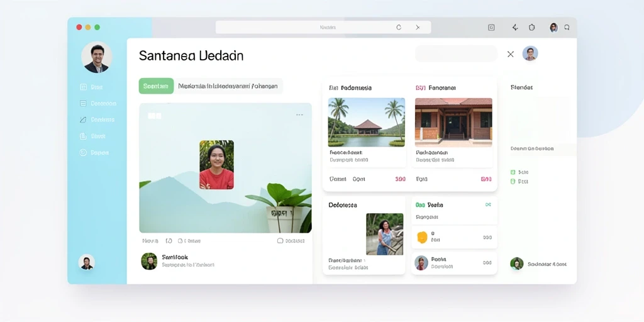
Task: Click the pink price under the brick house card
Action: (486, 179)
